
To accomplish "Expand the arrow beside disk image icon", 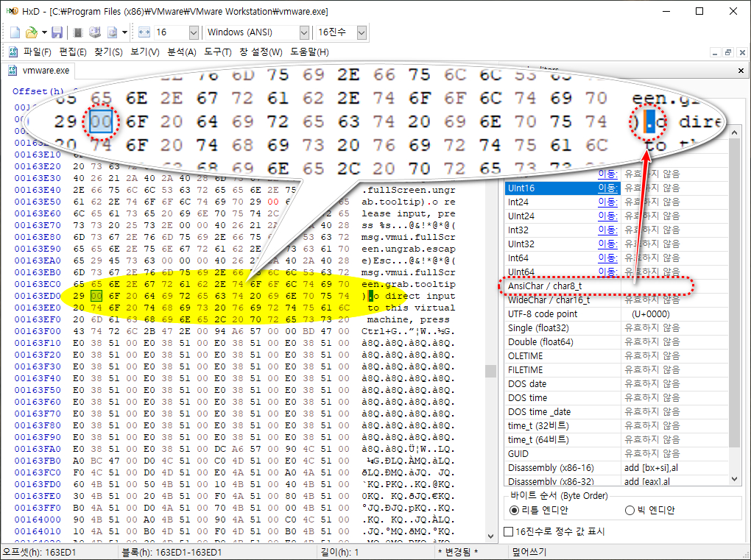I will point(124,32).
